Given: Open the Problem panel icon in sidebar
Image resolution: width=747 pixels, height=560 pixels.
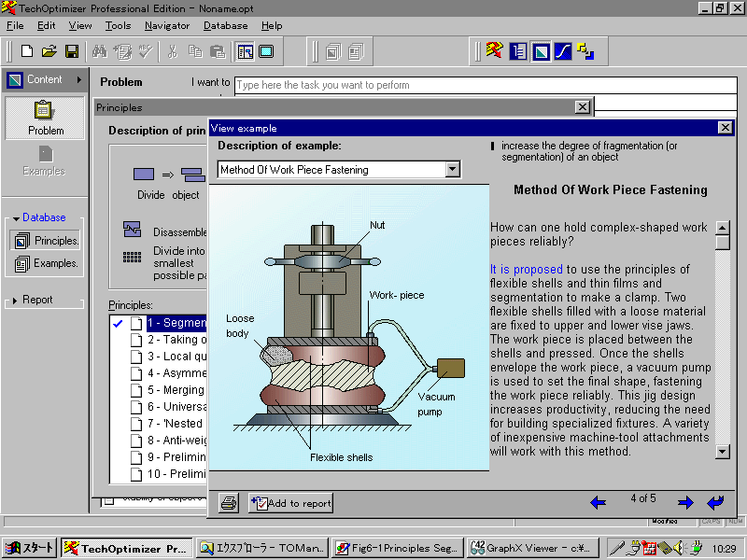Looking at the screenshot, I should click(45, 119).
